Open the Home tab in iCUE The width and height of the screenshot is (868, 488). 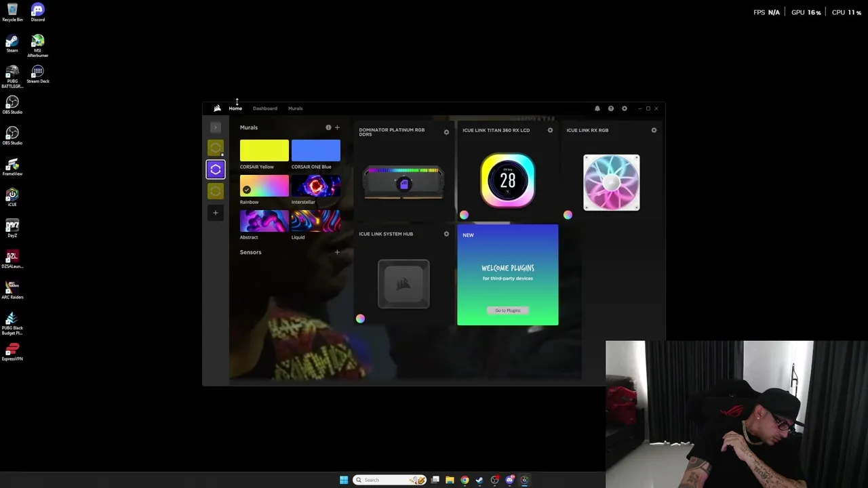pyautogui.click(x=235, y=108)
